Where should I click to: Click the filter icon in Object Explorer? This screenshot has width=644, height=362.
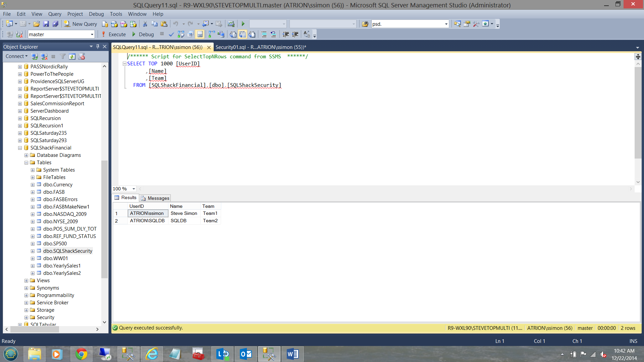[x=63, y=56]
